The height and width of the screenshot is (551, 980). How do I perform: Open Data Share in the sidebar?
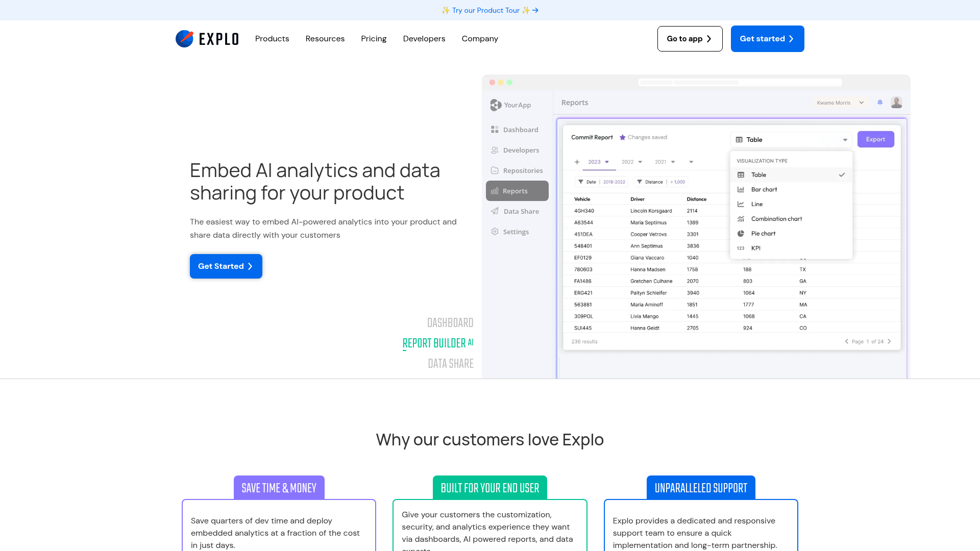521,211
